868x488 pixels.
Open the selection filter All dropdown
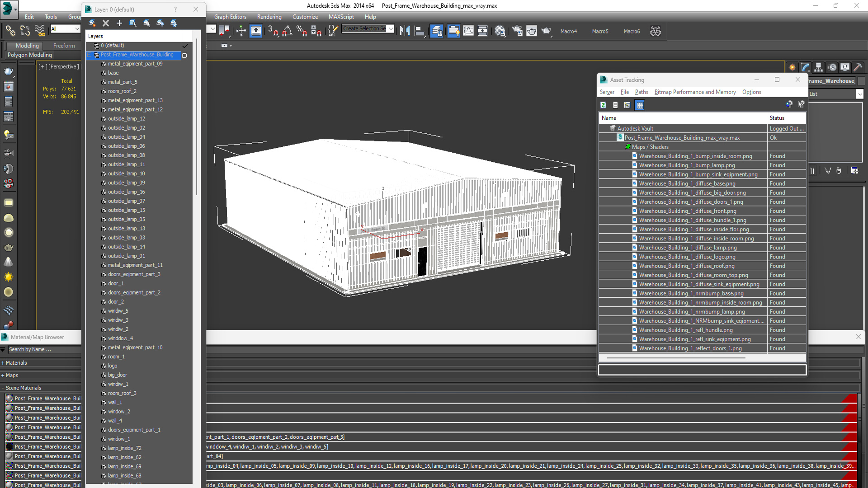[x=65, y=29]
